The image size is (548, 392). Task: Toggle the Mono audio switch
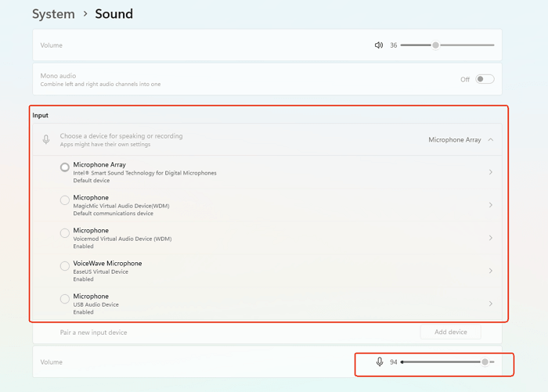point(485,79)
